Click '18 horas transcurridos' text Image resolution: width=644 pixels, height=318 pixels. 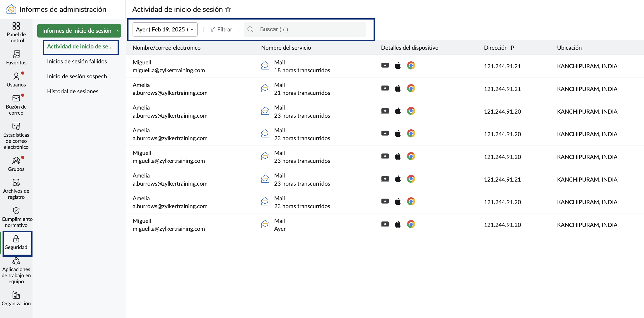point(302,70)
